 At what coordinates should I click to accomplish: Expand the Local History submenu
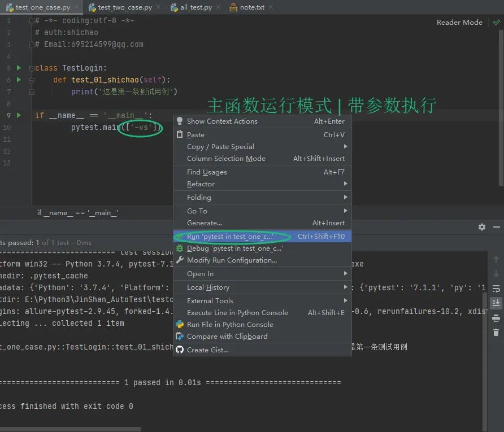[x=262, y=287]
